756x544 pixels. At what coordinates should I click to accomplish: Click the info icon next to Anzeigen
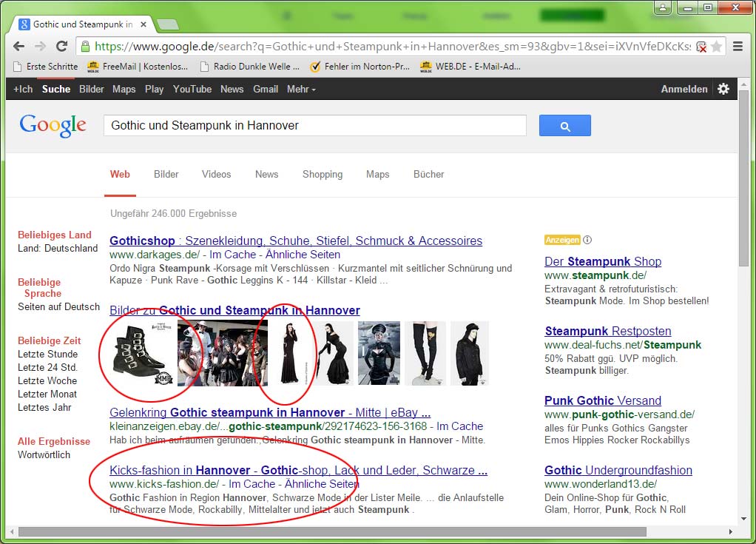587,240
